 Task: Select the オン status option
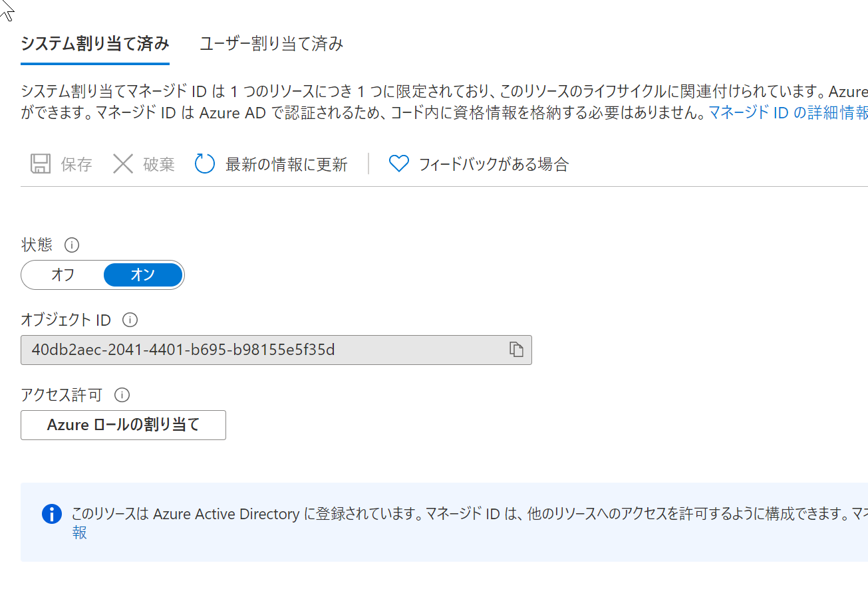tap(143, 275)
